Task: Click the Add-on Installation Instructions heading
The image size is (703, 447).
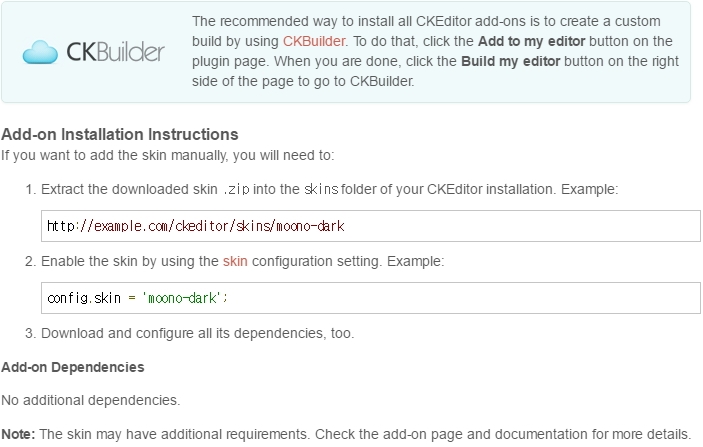Action: tap(120, 135)
